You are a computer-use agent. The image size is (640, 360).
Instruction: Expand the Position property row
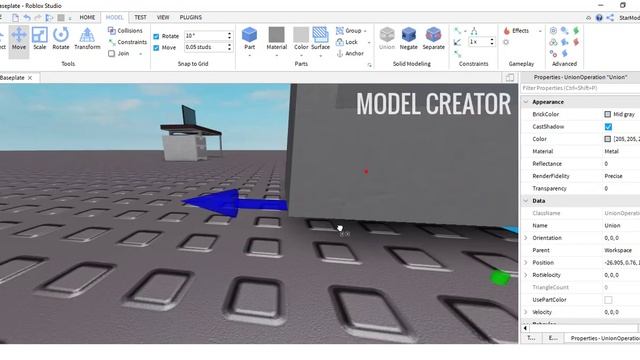[x=526, y=262]
